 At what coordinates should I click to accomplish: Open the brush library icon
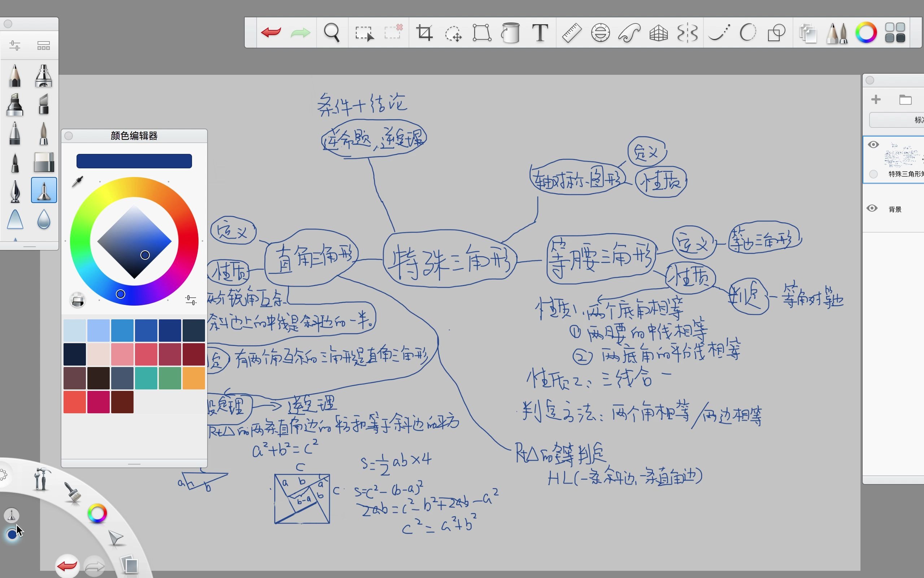(x=44, y=46)
